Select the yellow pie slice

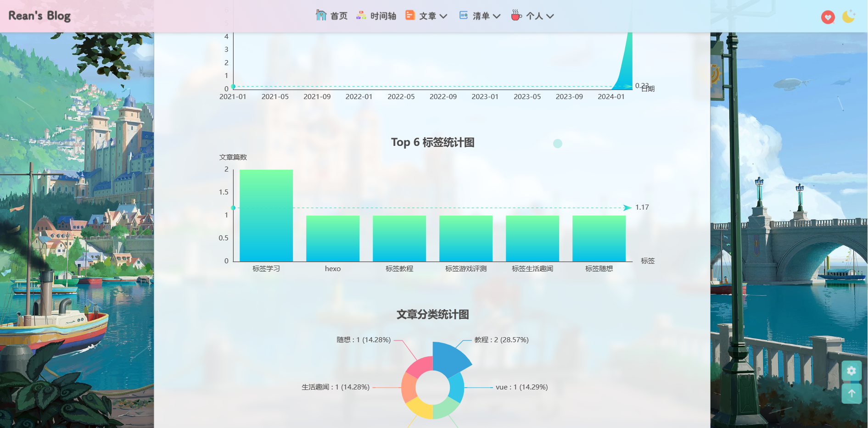(x=420, y=408)
